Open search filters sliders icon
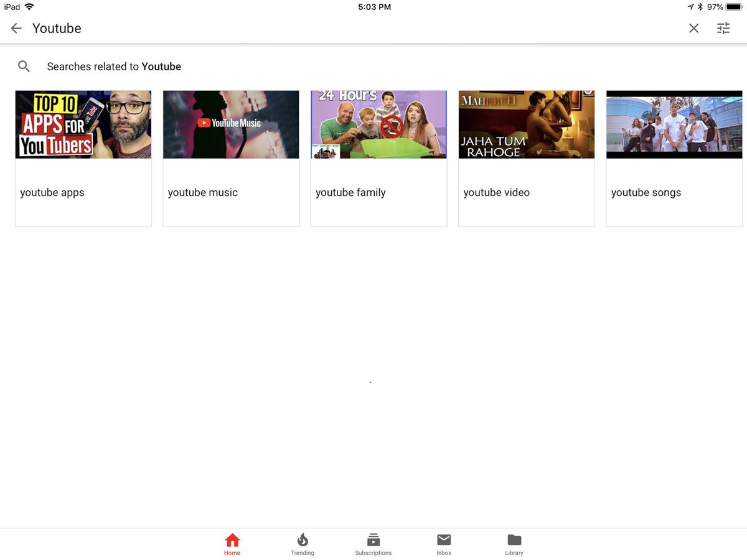 click(723, 29)
